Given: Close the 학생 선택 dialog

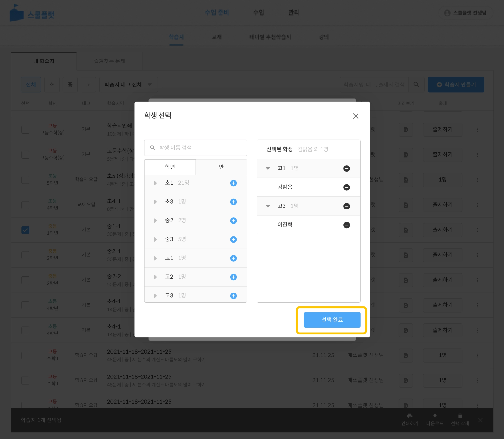Looking at the screenshot, I should tap(355, 116).
